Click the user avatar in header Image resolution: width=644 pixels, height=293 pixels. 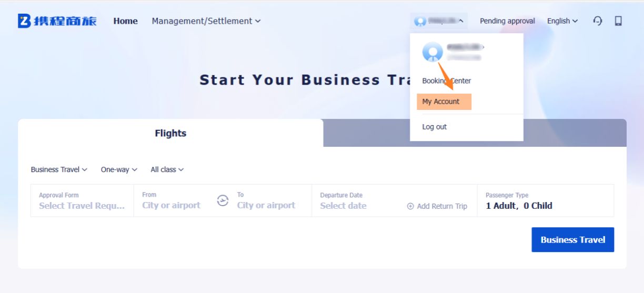tap(420, 21)
